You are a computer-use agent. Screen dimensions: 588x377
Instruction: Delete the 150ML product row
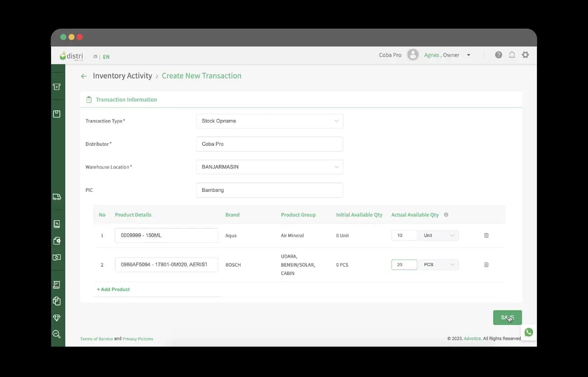click(486, 235)
